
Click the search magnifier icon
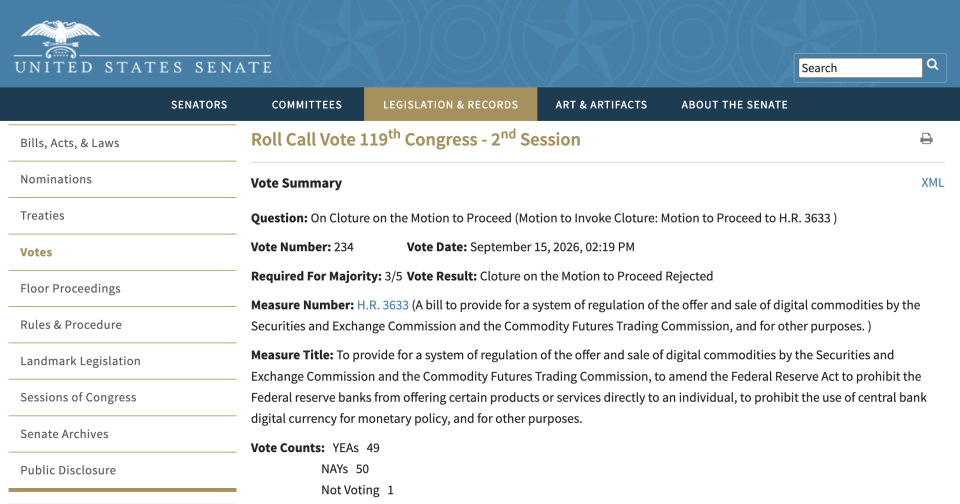932,64
